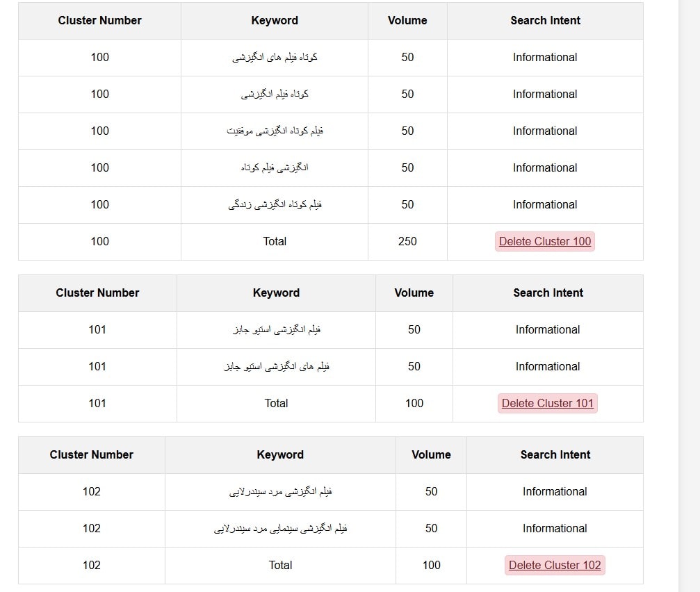
Task: Select keyword cell 'انگیزشی فیلم کوتاه'
Action: click(275, 168)
